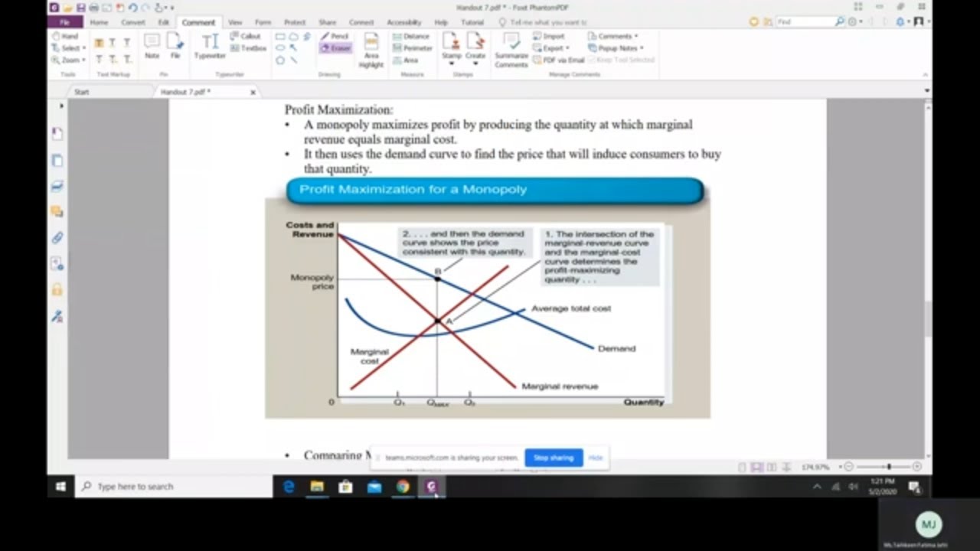Switch to the Start document tab

82,92
